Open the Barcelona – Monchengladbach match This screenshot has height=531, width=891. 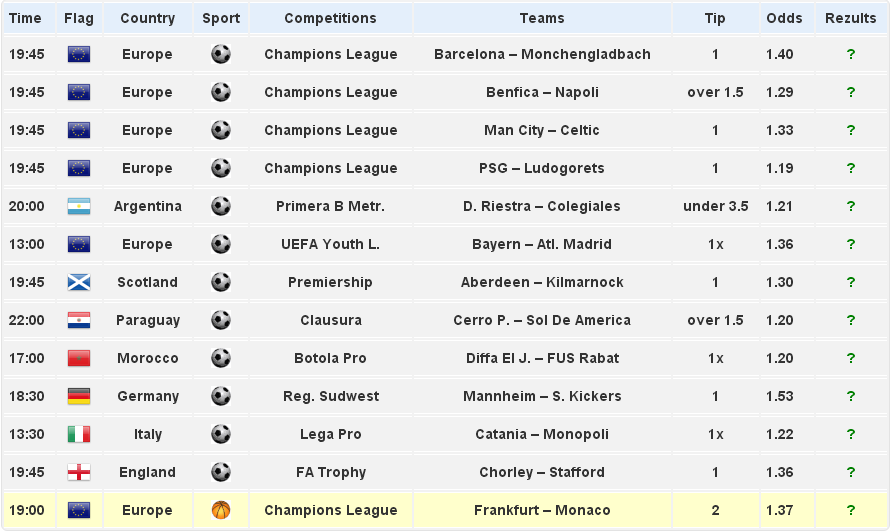[542, 54]
